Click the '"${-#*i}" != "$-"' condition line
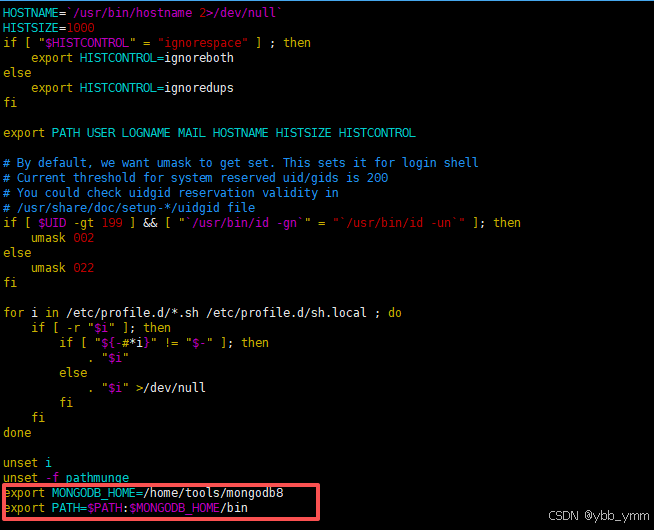The height and width of the screenshot is (530, 654). [x=164, y=343]
